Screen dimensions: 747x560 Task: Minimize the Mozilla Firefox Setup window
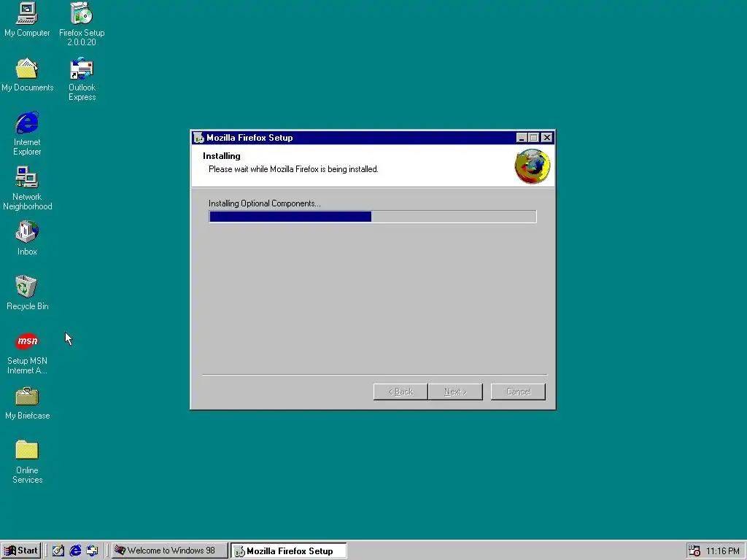(521, 138)
